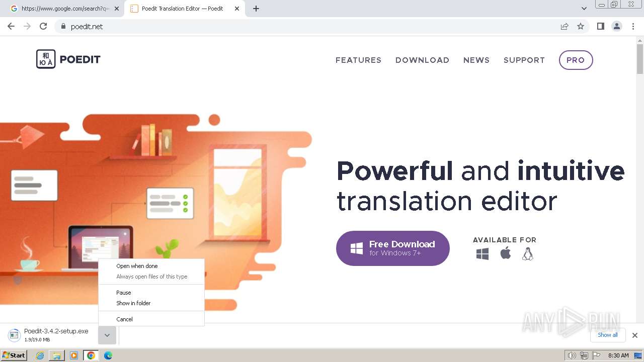Click the Action Center flag icon
The width and height of the screenshot is (644, 362).
(x=596, y=355)
